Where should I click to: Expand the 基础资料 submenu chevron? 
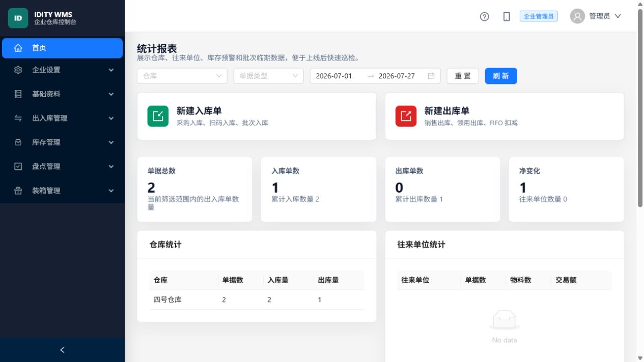click(x=111, y=94)
